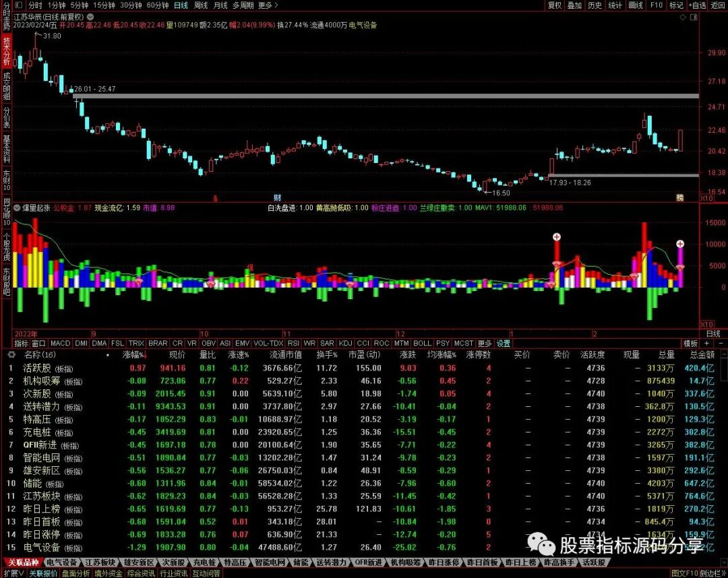Click the 统计 statistics button
The height and width of the screenshot is (578, 728).
tap(615, 5)
